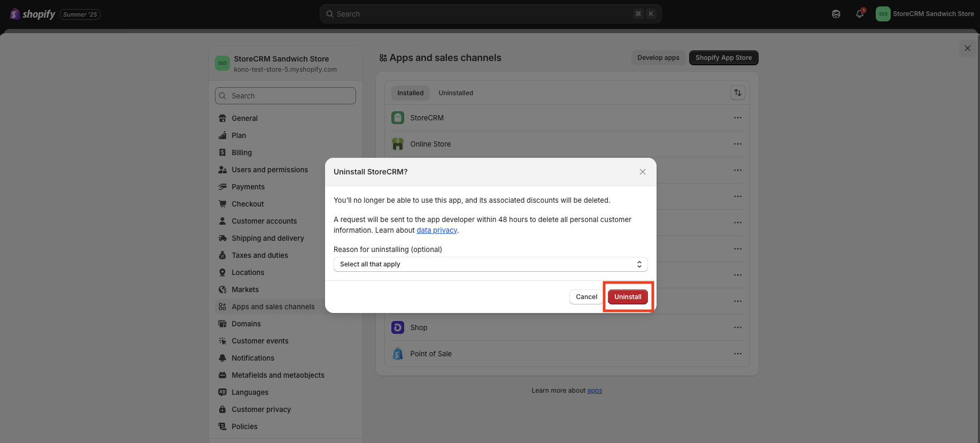Click the data privacy link in dialog
Screen dimensions: 980x443
[x=437, y=230]
